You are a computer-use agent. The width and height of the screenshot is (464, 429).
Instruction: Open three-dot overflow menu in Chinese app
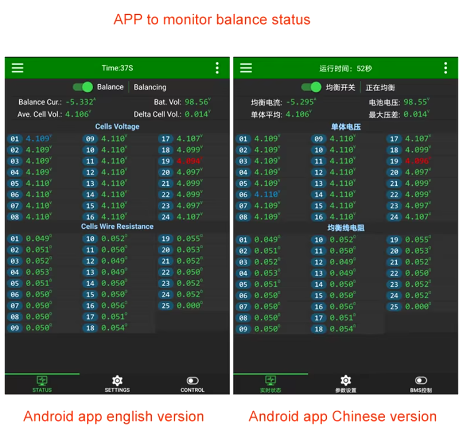click(445, 68)
